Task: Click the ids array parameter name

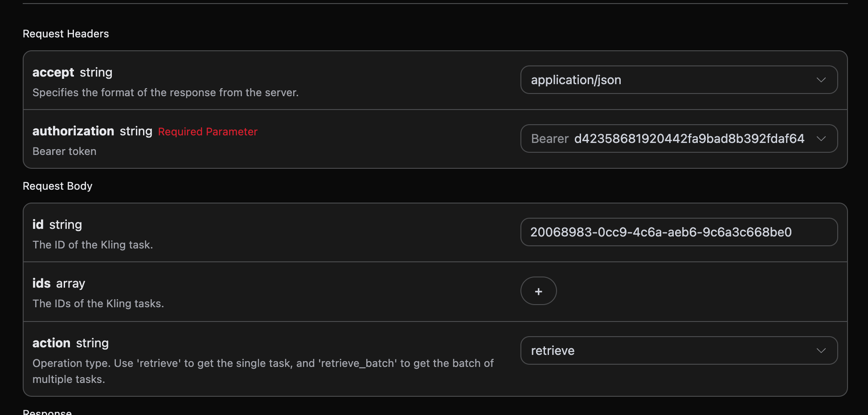Action: coord(41,284)
